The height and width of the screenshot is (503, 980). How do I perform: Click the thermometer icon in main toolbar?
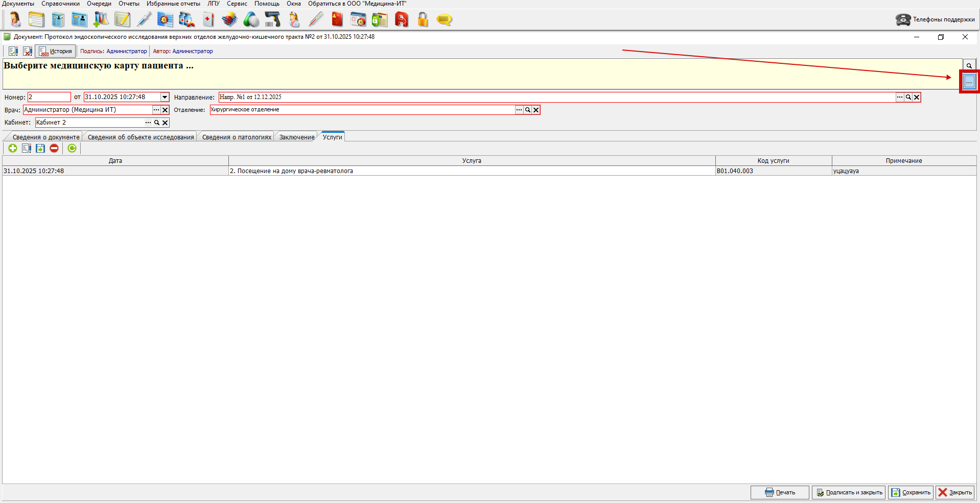[x=316, y=20]
